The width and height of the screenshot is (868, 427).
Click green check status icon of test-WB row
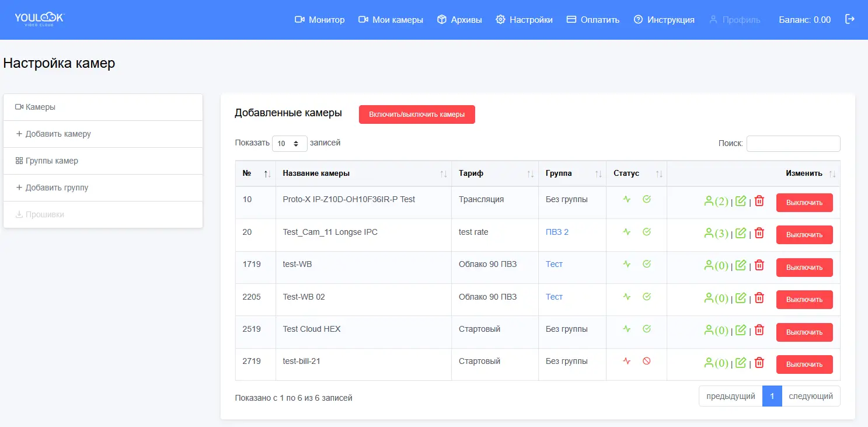click(x=647, y=264)
